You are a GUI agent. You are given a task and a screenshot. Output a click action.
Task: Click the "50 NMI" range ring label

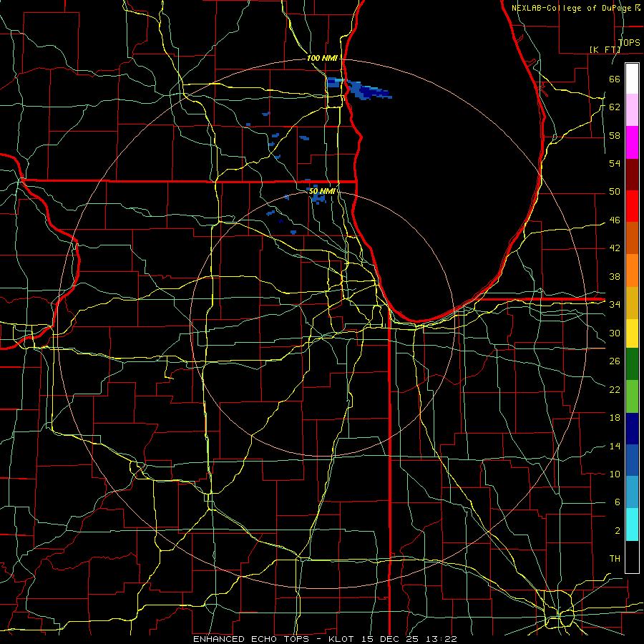(x=322, y=191)
